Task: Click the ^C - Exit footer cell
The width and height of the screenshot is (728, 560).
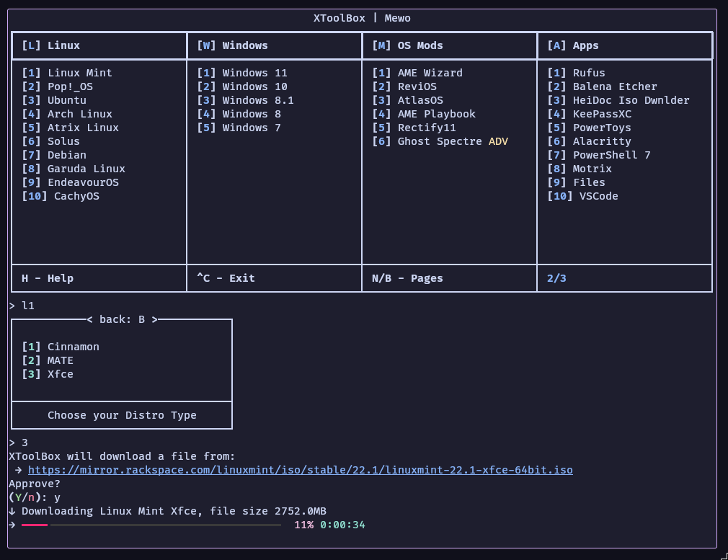Action: (274, 279)
